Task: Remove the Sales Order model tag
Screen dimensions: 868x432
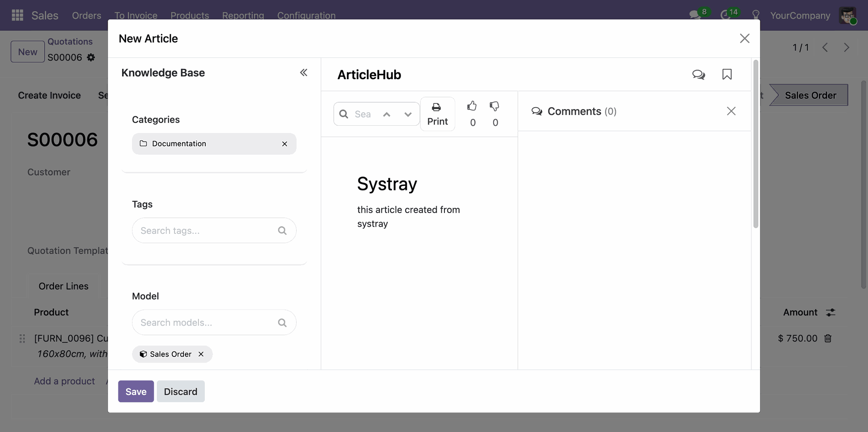Action: pyautogui.click(x=201, y=354)
